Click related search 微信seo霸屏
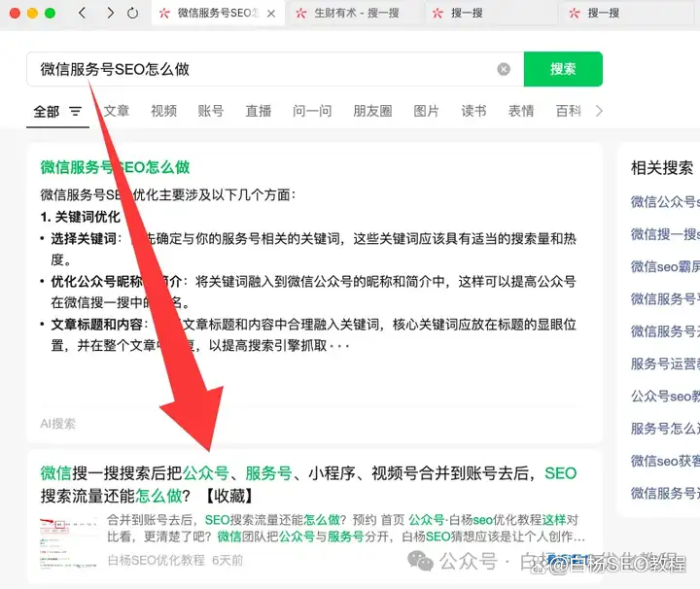 pyautogui.click(x=665, y=266)
